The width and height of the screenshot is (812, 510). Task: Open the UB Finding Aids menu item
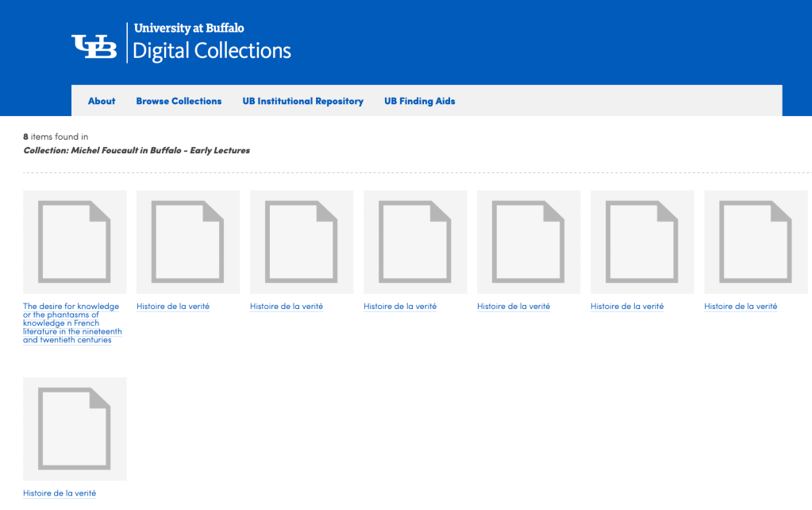pos(419,101)
